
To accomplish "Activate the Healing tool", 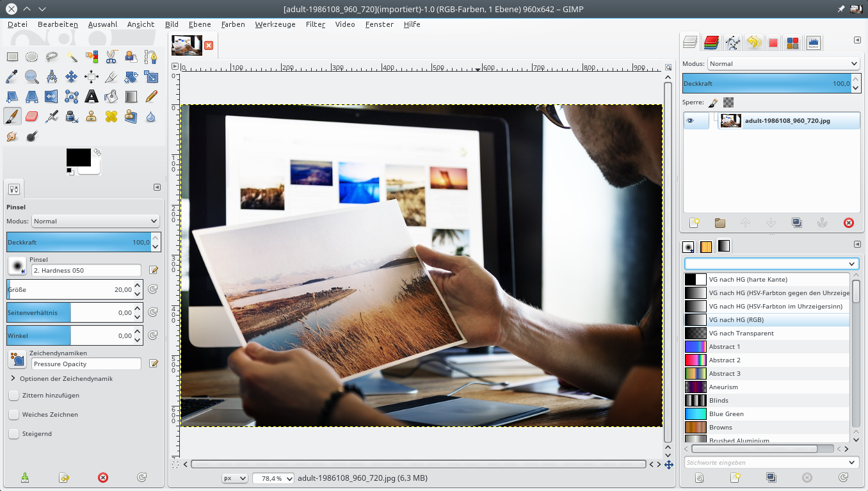I will click(111, 117).
